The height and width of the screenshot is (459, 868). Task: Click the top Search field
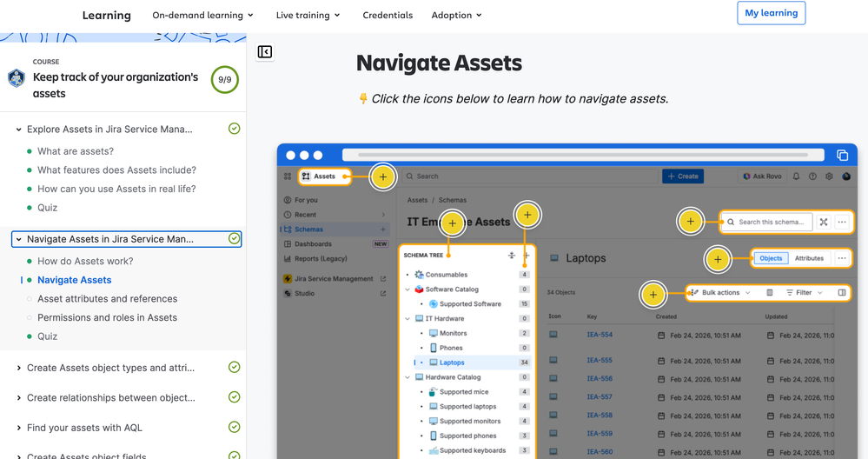click(x=530, y=176)
